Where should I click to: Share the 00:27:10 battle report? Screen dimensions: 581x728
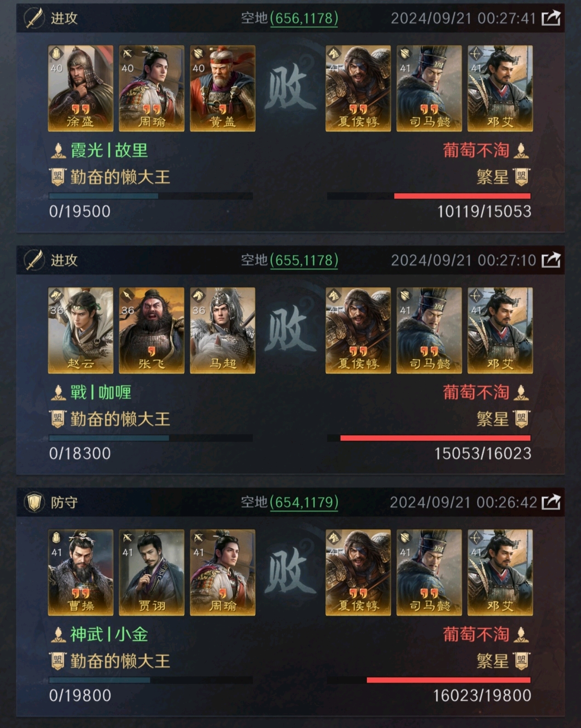551,260
